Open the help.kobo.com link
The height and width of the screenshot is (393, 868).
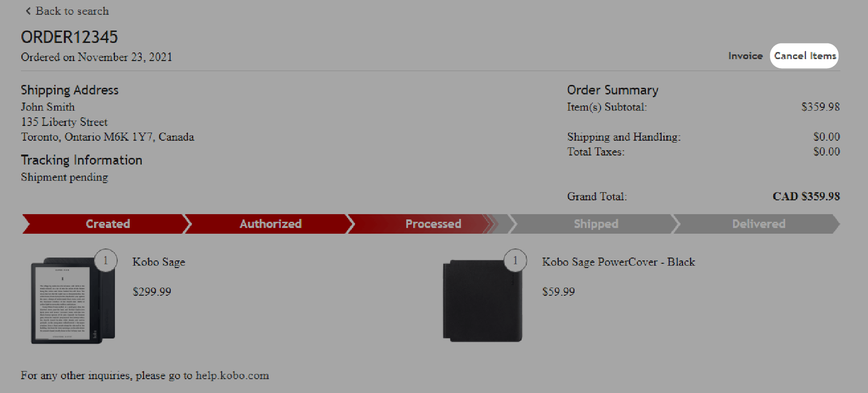pyautogui.click(x=233, y=375)
